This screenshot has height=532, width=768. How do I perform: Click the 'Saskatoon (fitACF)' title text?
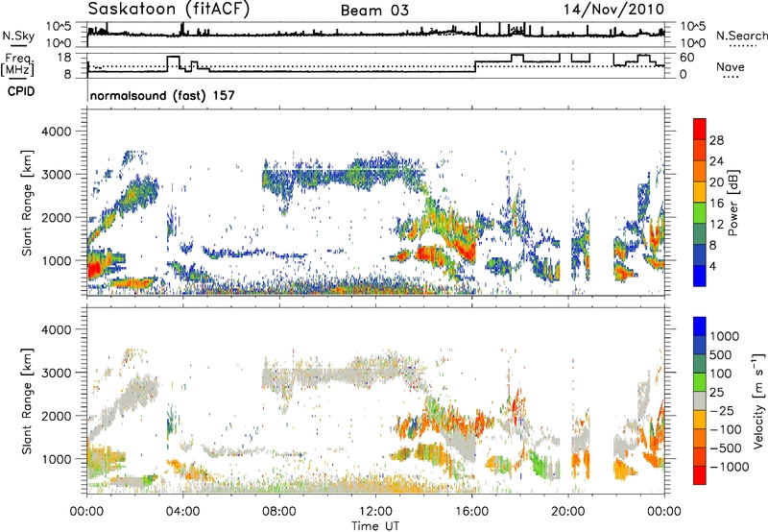click(169, 9)
